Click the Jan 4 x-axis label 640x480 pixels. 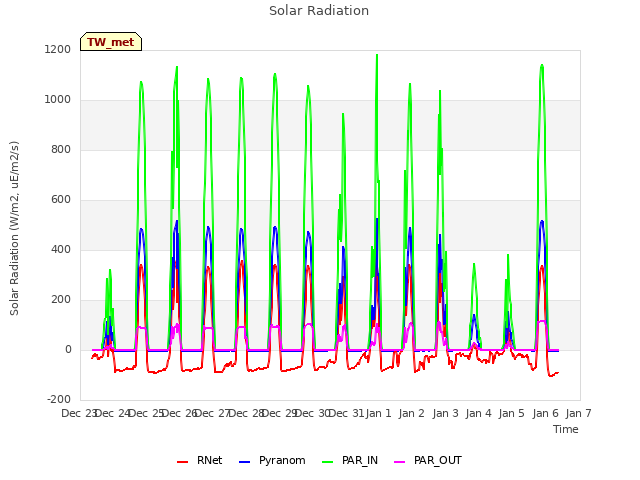coord(478,413)
